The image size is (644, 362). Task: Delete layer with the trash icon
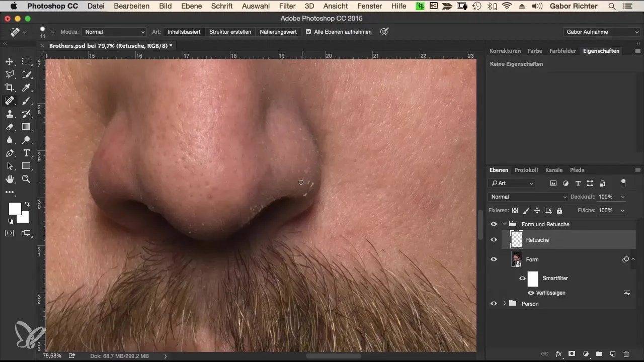pyautogui.click(x=626, y=354)
